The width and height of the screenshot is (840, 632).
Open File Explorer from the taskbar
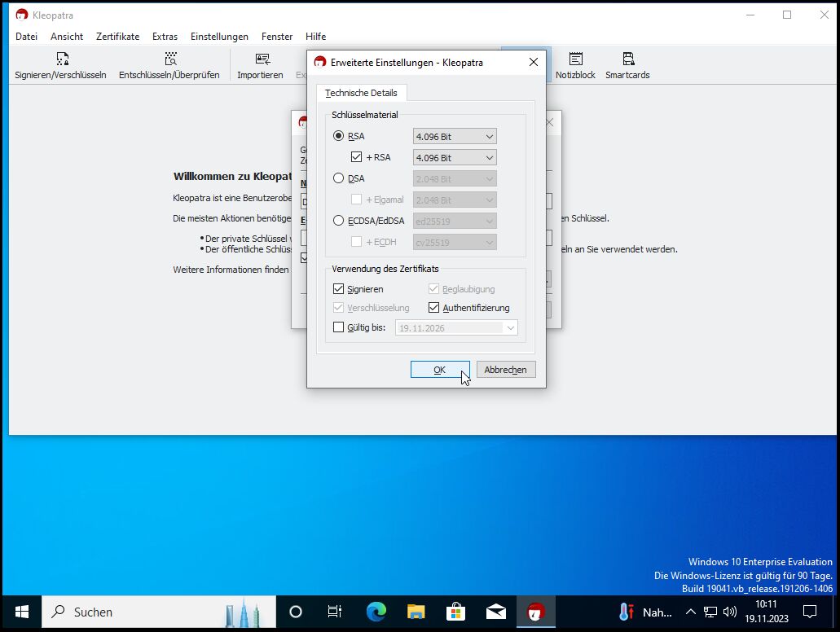coord(416,612)
